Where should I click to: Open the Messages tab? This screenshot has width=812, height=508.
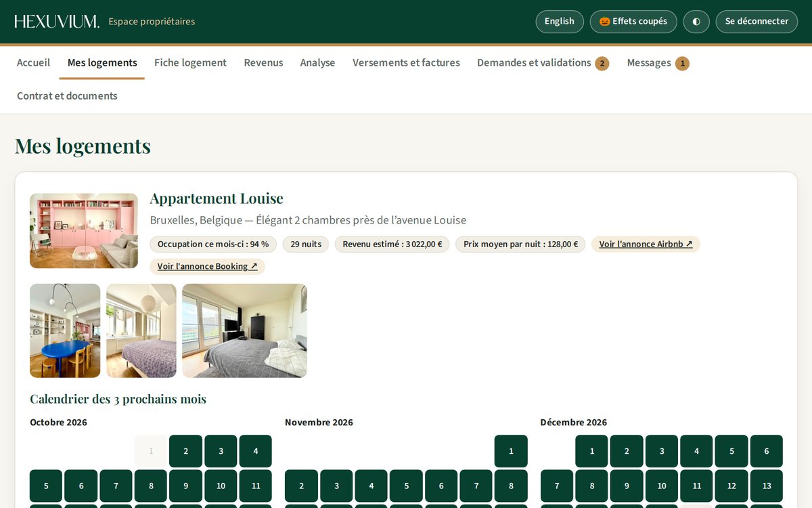(x=658, y=63)
